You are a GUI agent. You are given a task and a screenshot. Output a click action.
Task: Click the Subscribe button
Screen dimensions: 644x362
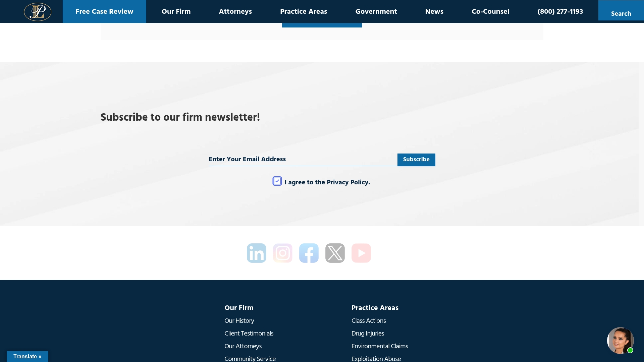pos(416,160)
